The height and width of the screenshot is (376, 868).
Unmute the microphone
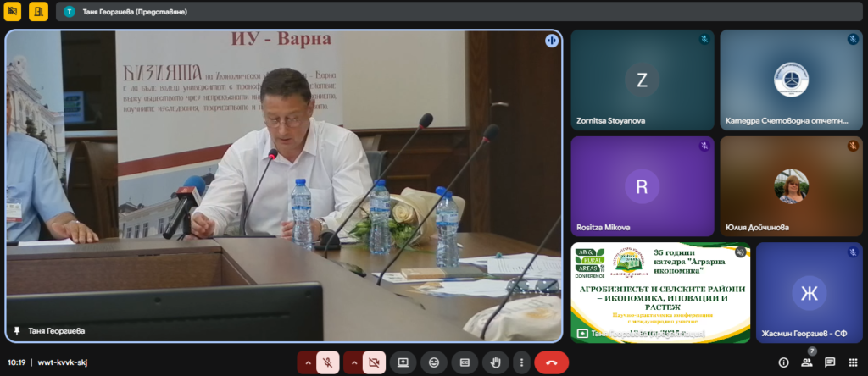coord(329,362)
